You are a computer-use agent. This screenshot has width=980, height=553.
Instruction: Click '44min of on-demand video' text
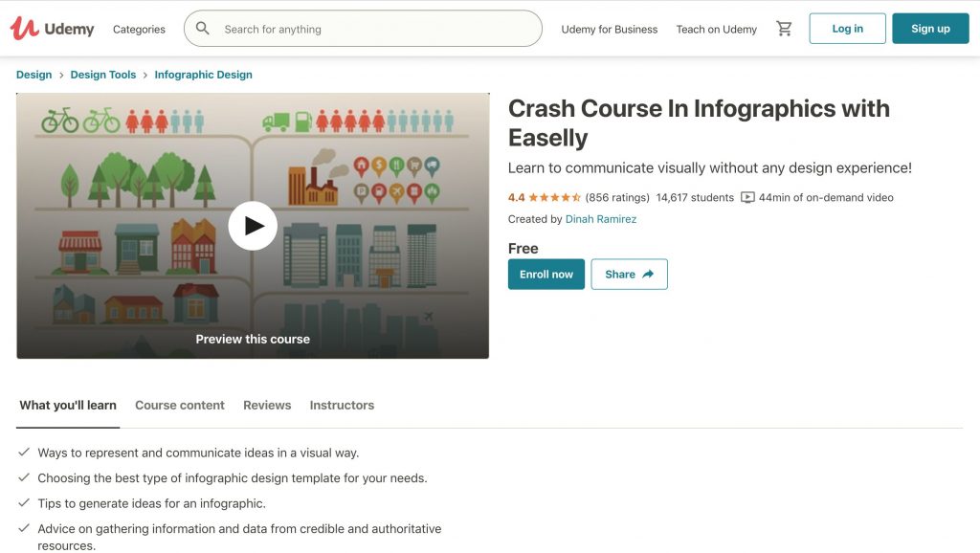(x=826, y=197)
